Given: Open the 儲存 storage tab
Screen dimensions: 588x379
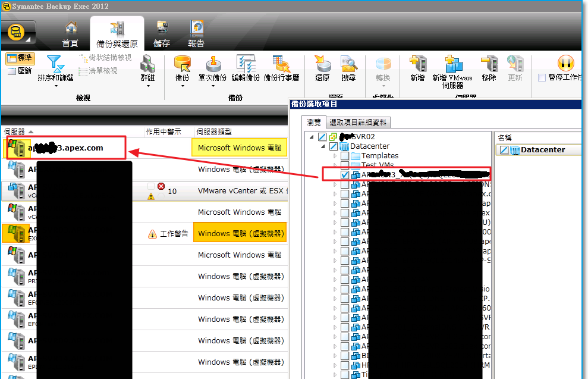Looking at the screenshot, I should point(162,35).
